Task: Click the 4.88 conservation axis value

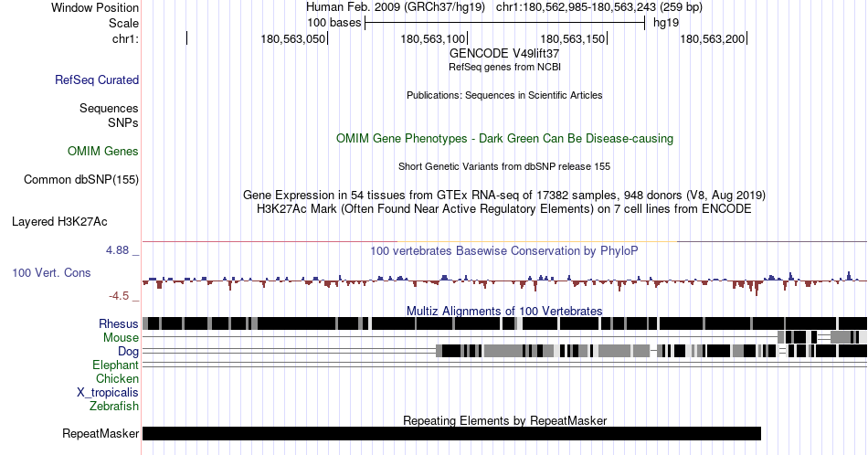Action: [x=117, y=250]
